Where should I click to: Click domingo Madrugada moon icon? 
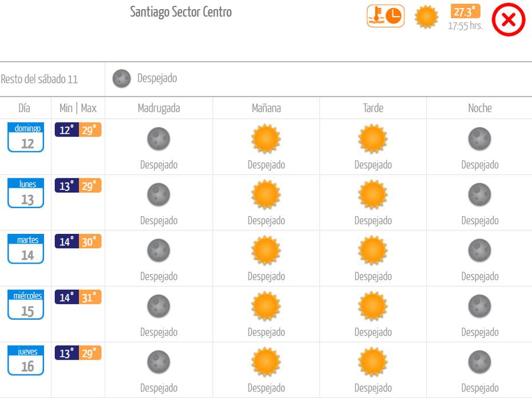coord(158,139)
